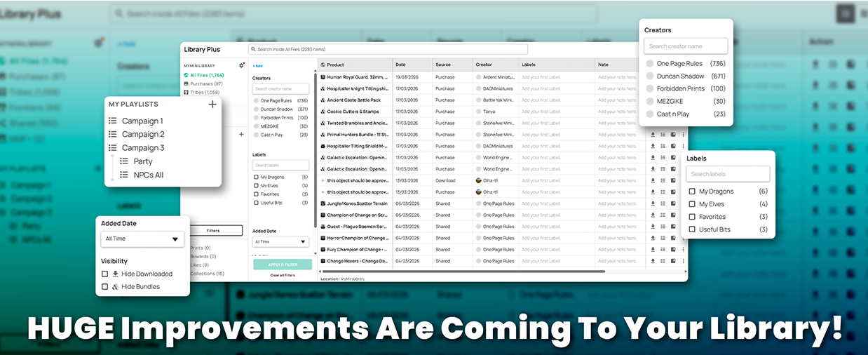Image resolution: width=868 pixels, height=355 pixels.
Task: Enable the Hide Bundles checkbox
Action: pos(104,287)
